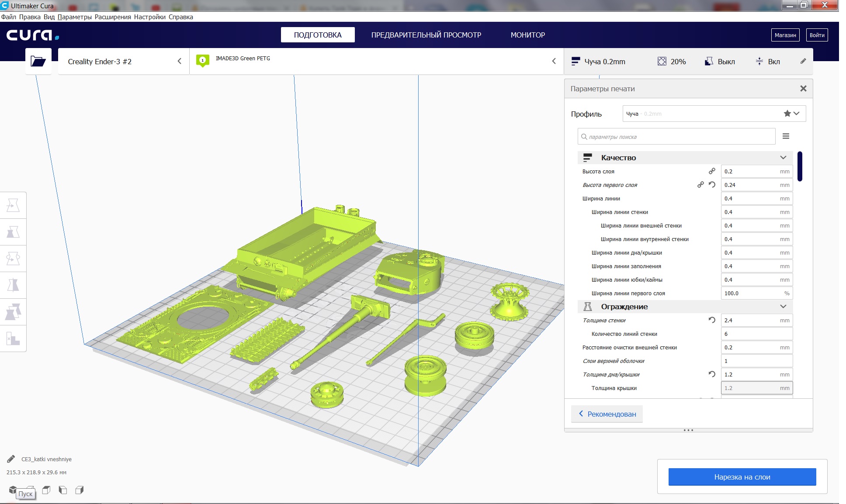
Task: Select the Support Blocker tool
Action: [x=13, y=338]
